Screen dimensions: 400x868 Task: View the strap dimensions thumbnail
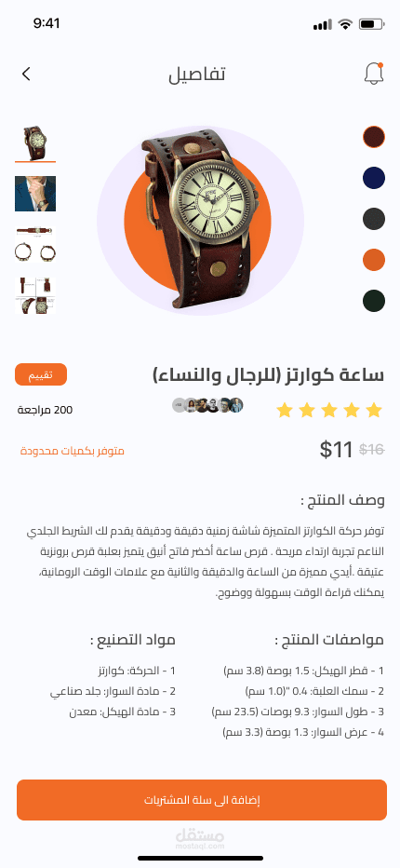35,245
